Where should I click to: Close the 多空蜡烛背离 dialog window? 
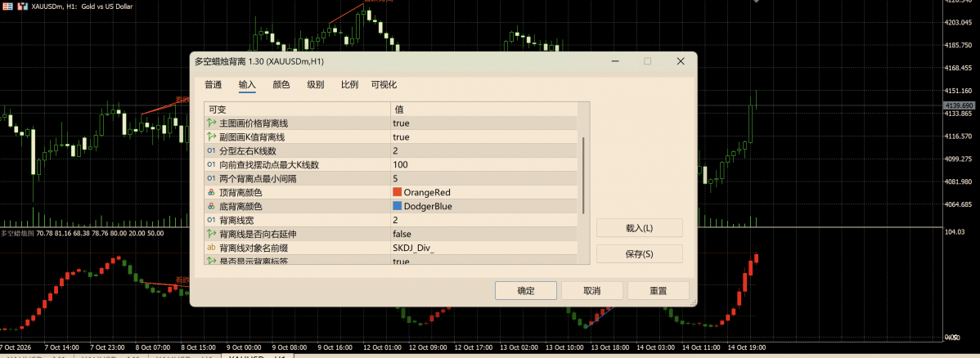680,61
